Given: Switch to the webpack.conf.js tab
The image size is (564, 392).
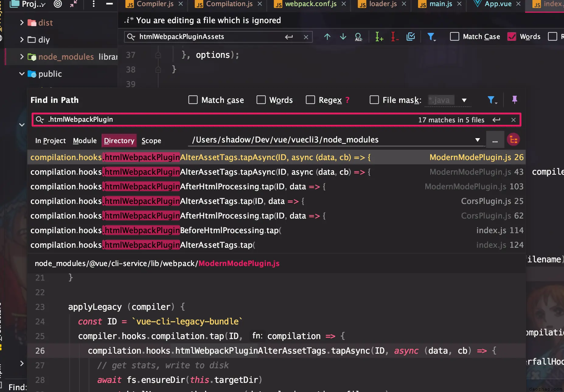Looking at the screenshot, I should point(310,4).
